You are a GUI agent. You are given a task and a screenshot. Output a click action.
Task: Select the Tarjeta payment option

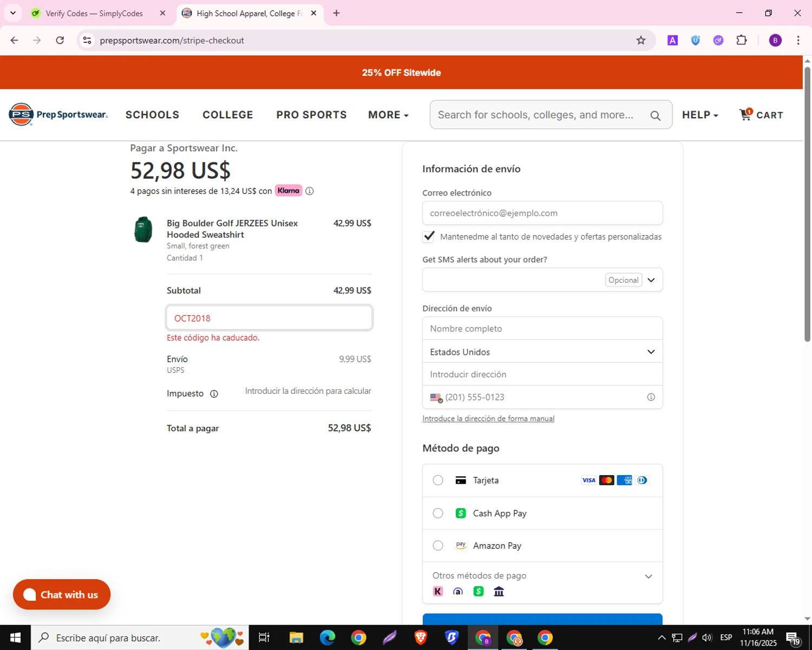coord(438,480)
